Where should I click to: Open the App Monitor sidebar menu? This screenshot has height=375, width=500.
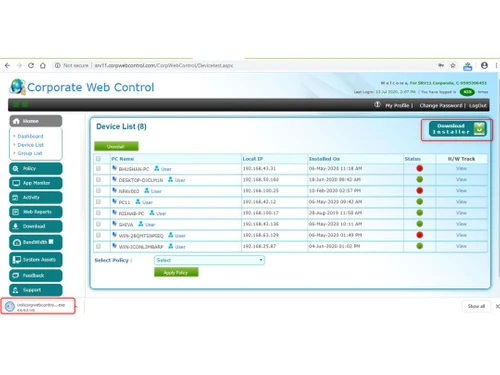click(x=36, y=183)
